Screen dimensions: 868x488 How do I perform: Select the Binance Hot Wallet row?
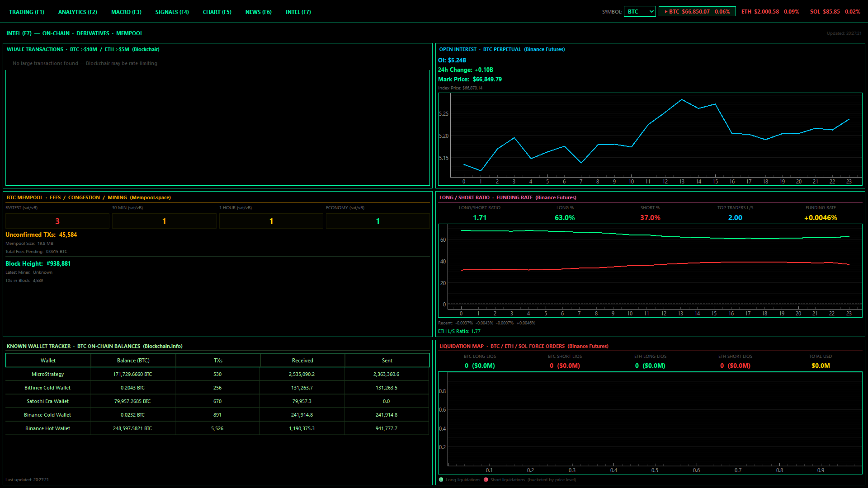point(48,428)
